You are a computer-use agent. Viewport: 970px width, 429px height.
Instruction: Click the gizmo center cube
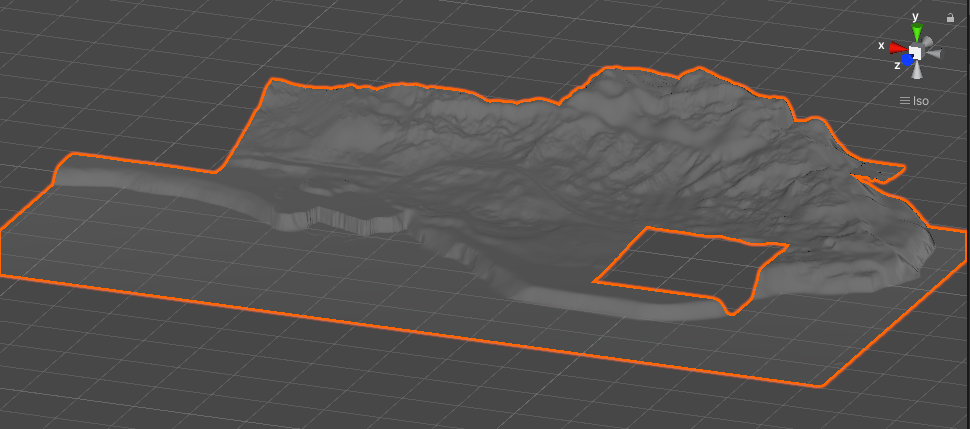click(916, 53)
